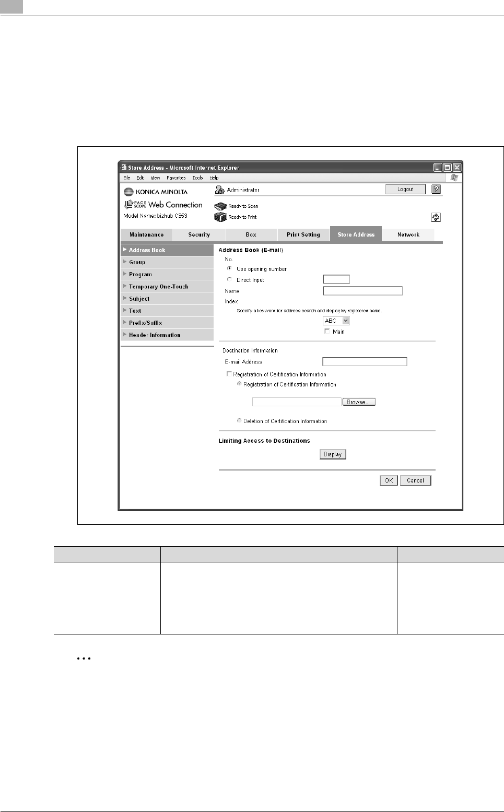
Task: Expand Text sidebar item
Action: pos(167,311)
